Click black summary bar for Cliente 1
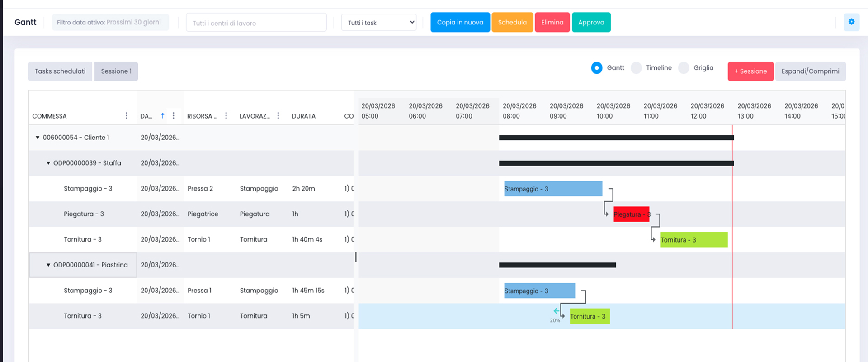This screenshot has width=868, height=362. (x=616, y=138)
